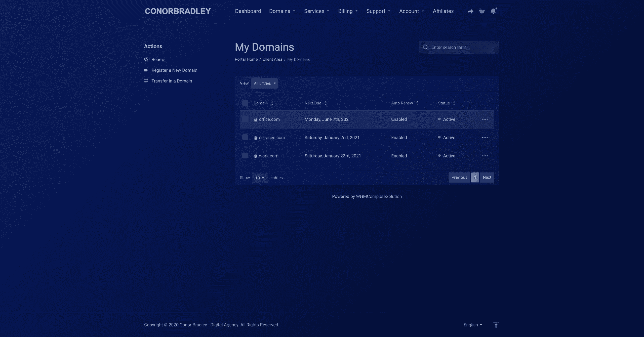
Task: Open the All Entries view dropdown
Action: (264, 83)
